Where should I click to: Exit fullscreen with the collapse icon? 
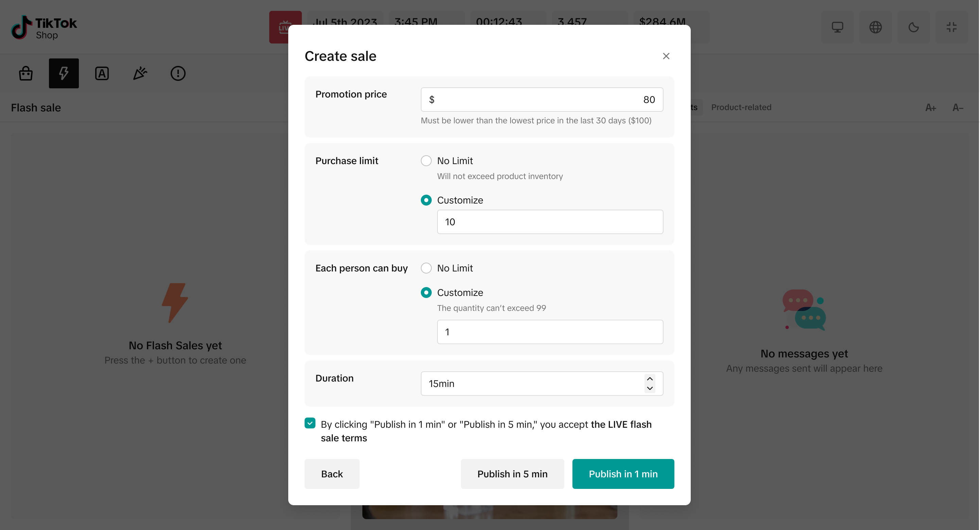pyautogui.click(x=951, y=27)
